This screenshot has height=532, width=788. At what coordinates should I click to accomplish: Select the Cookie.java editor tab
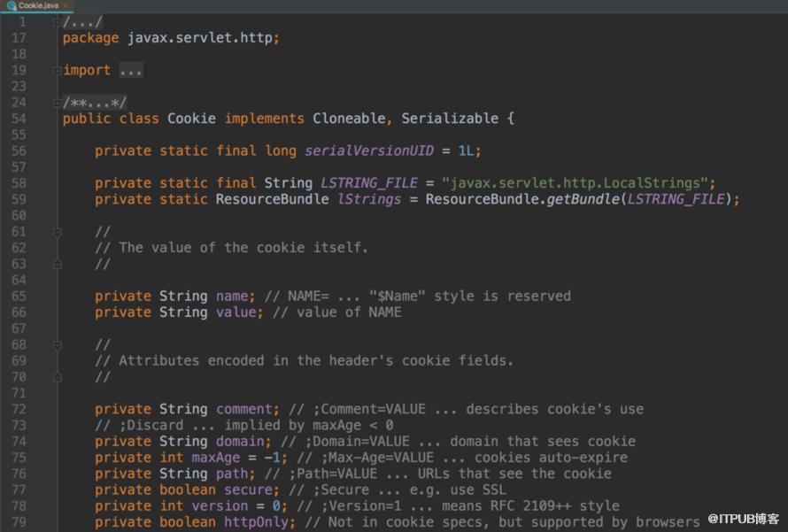[37, 5]
